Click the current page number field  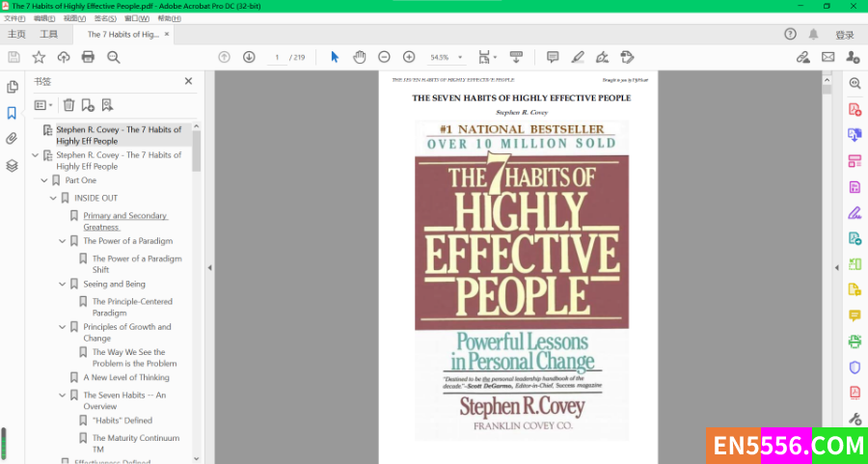pyautogui.click(x=277, y=58)
